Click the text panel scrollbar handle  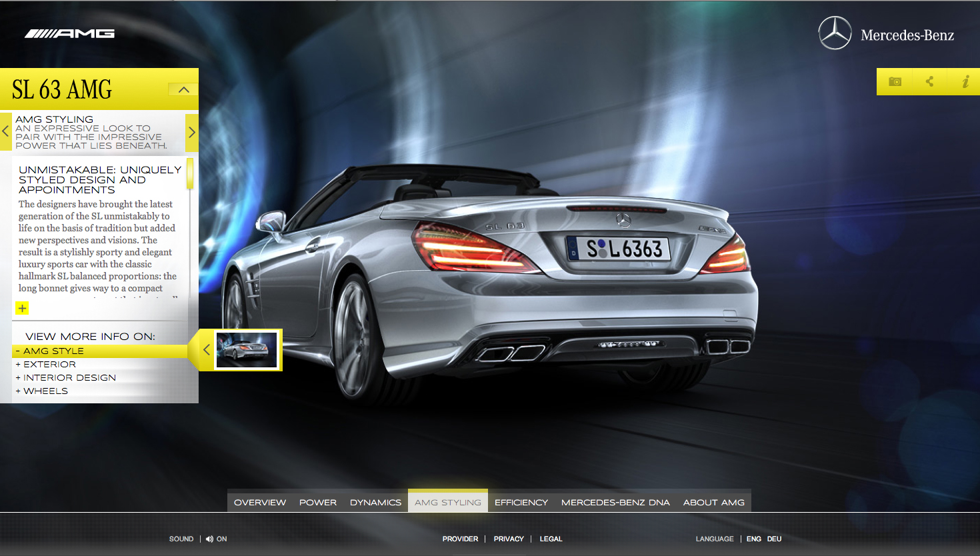pyautogui.click(x=190, y=173)
